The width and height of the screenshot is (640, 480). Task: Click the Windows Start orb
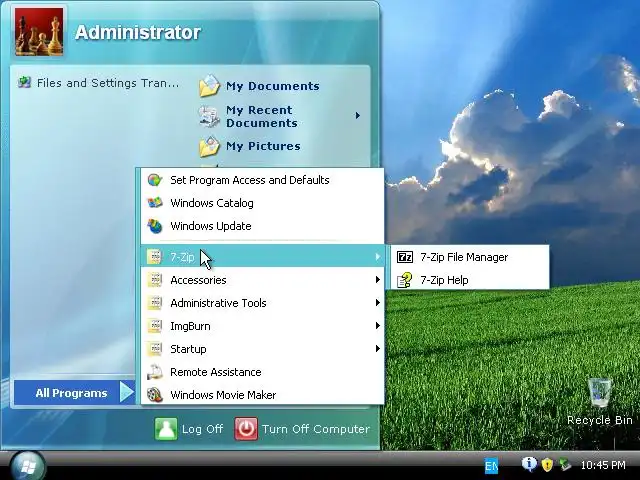point(27,466)
